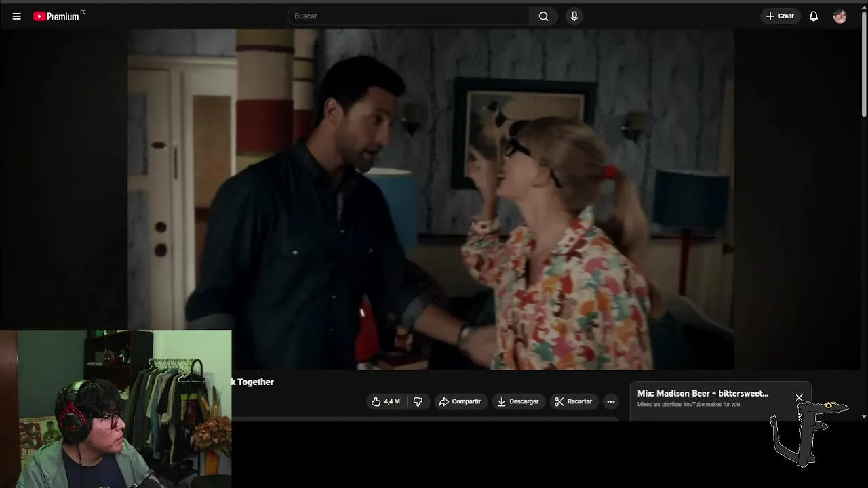This screenshot has width=868, height=488.
Task: Click the Descargar button
Action: point(518,401)
